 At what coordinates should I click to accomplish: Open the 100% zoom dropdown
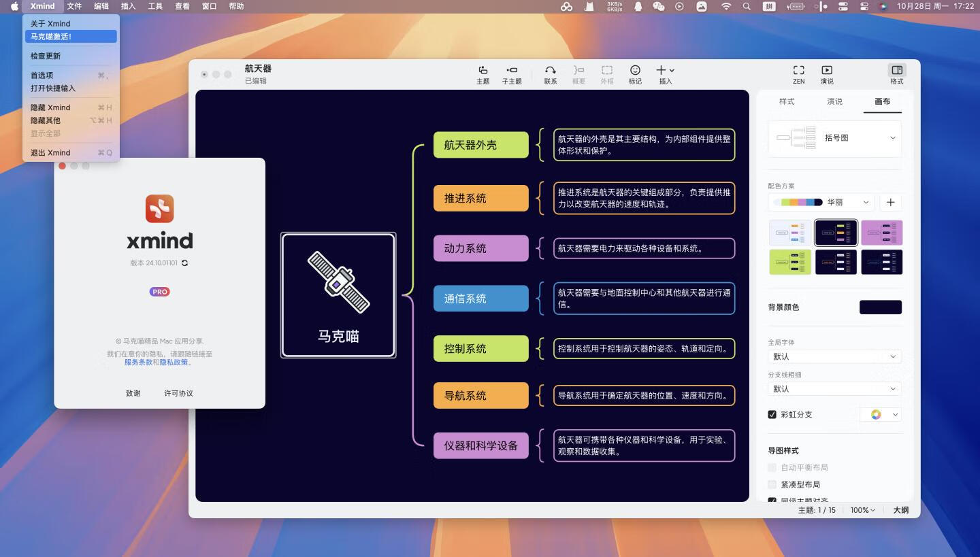[x=862, y=510]
